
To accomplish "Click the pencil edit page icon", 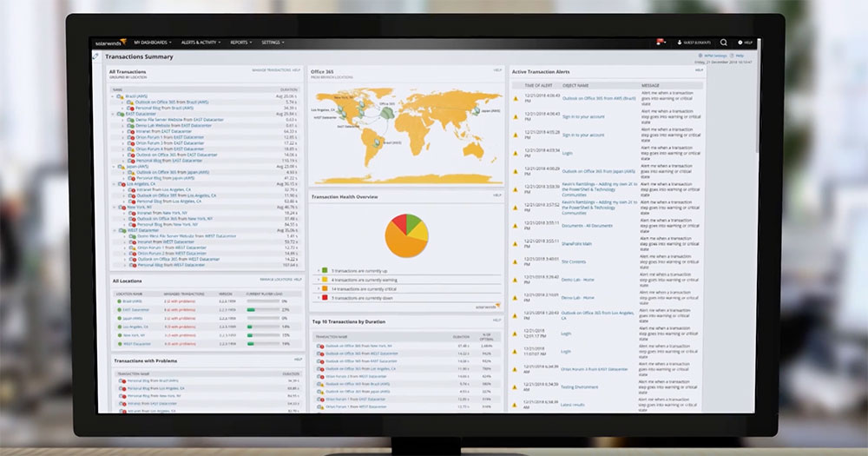I will pos(95,56).
